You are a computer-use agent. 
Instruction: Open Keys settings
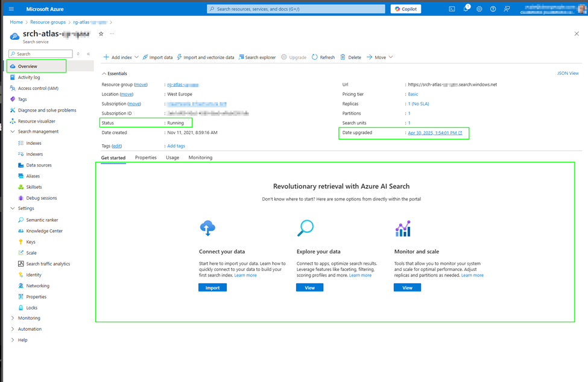click(30, 242)
